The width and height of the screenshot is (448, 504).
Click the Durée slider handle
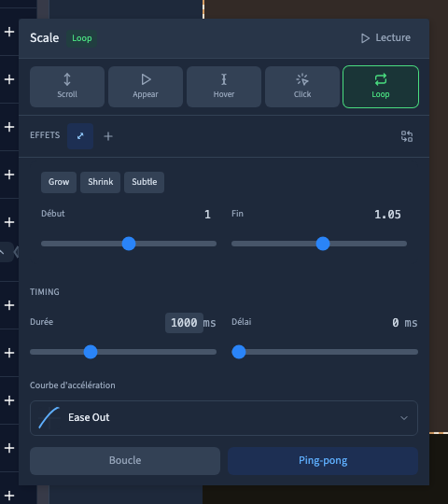click(x=91, y=352)
